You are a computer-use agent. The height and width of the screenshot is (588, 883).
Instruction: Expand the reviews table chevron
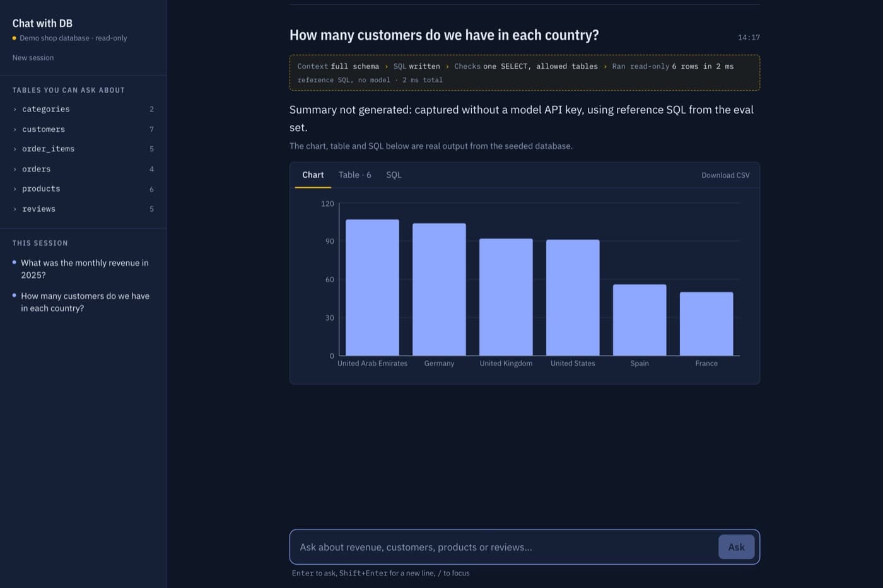pos(15,209)
